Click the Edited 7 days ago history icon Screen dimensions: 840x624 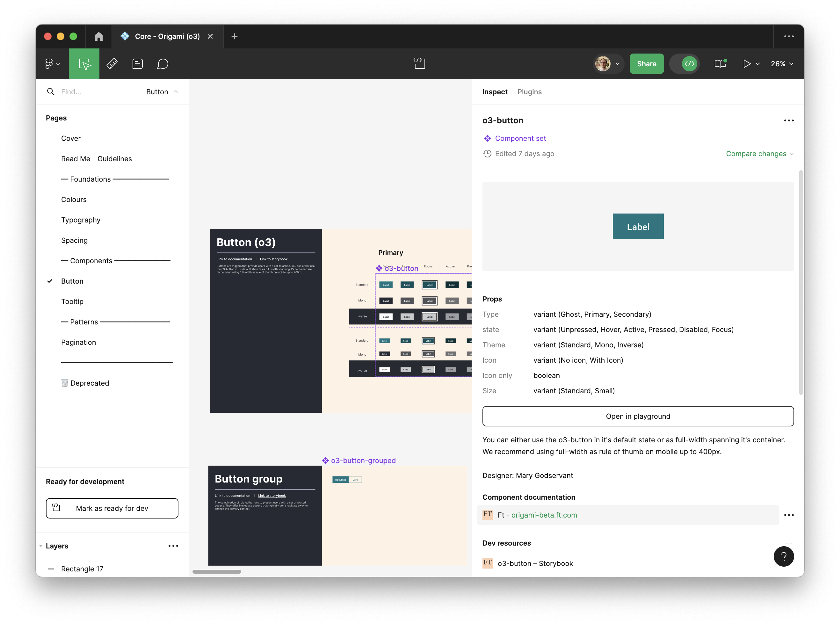pos(487,153)
